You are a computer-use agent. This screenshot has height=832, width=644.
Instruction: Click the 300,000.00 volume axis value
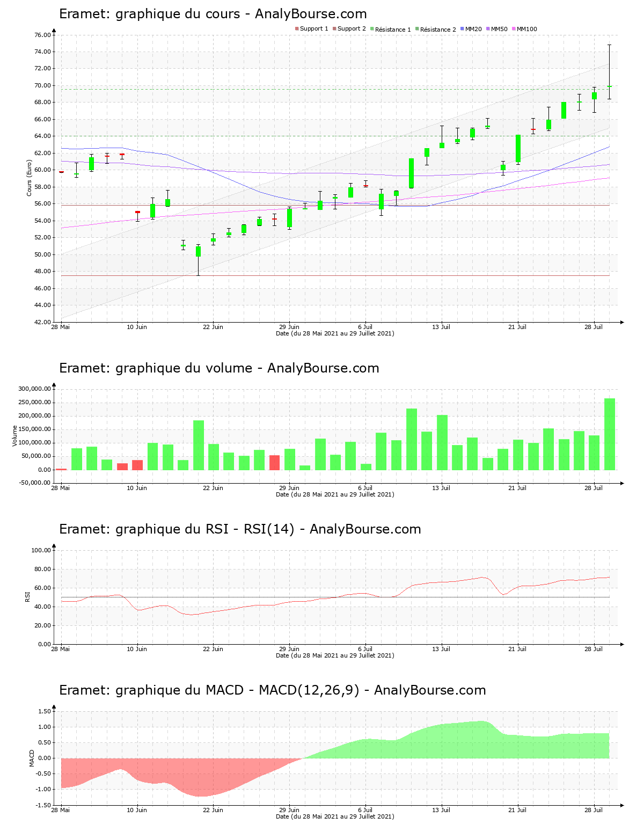(34, 389)
